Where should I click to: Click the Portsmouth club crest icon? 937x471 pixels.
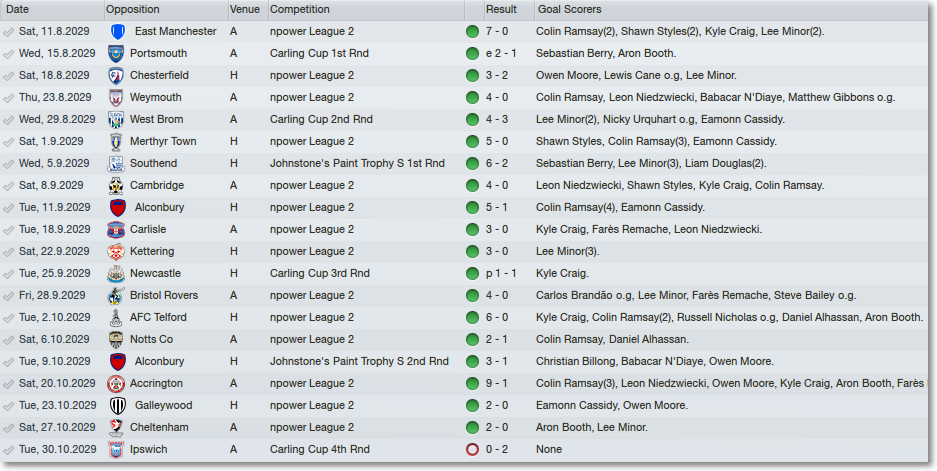click(116, 54)
